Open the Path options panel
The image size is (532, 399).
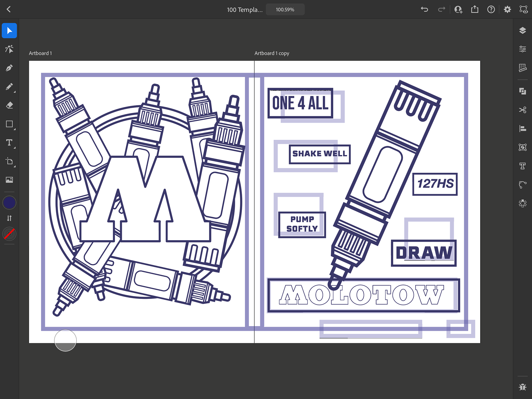pos(523,185)
